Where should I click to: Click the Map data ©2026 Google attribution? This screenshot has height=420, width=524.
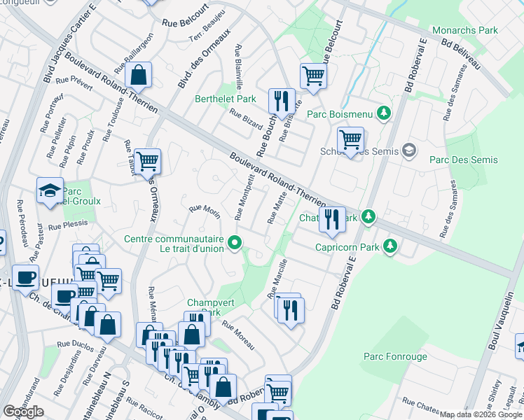click(481, 414)
